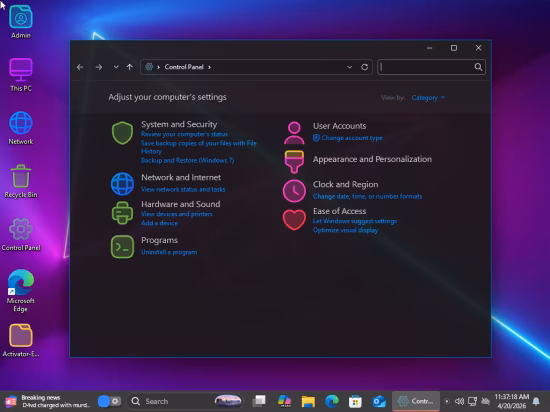The width and height of the screenshot is (550, 412).
Task: Select the Microsoft Edge desktop shortcut
Action: [21, 290]
